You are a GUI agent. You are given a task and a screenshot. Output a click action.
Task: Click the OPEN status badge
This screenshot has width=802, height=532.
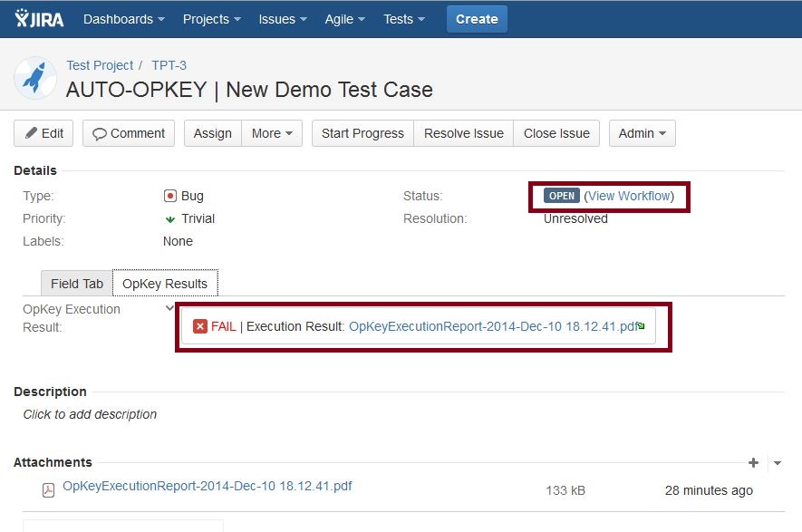point(562,196)
